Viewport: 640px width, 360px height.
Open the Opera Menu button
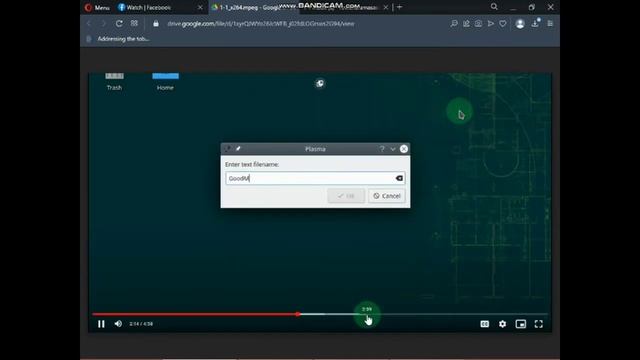click(97, 7)
